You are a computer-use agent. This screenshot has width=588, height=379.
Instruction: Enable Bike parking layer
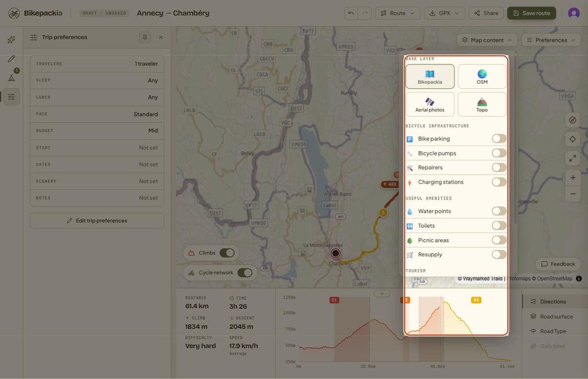tap(499, 139)
